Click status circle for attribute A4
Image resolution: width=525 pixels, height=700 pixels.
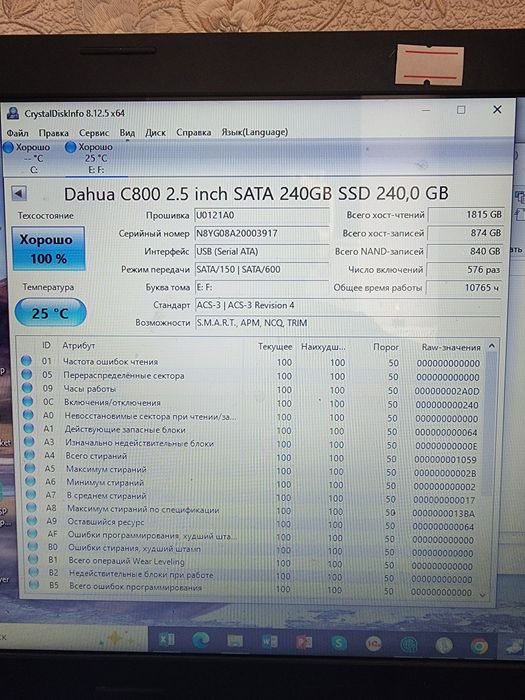(30, 454)
